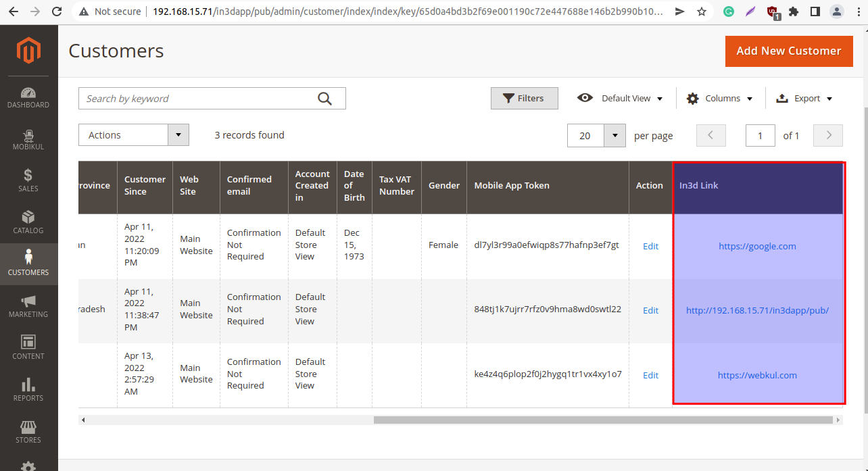Open the Columns dropdown

(720, 99)
